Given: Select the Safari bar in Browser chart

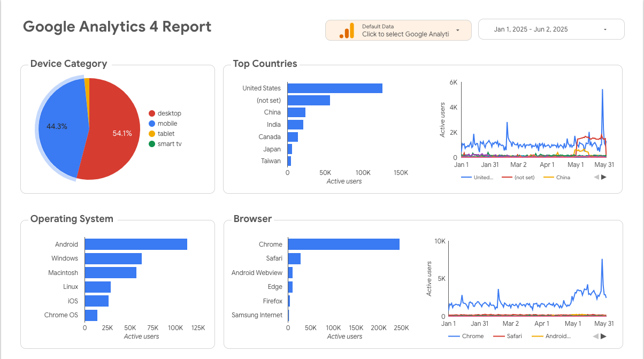Looking at the screenshot, I should click(x=294, y=258).
